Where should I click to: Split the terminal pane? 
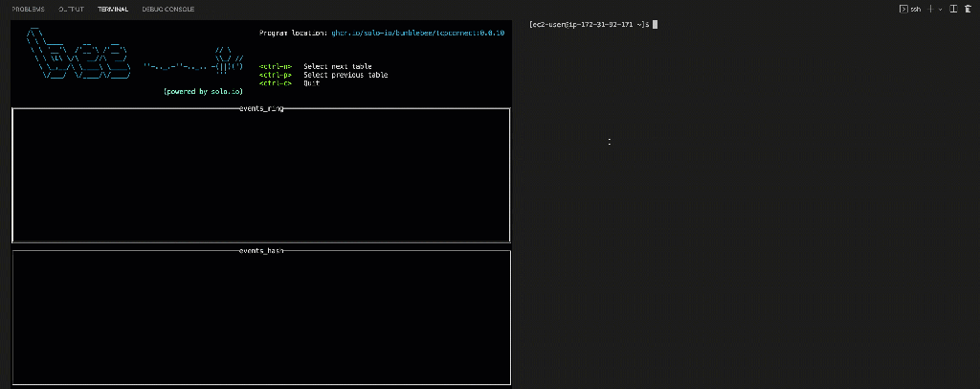click(953, 9)
